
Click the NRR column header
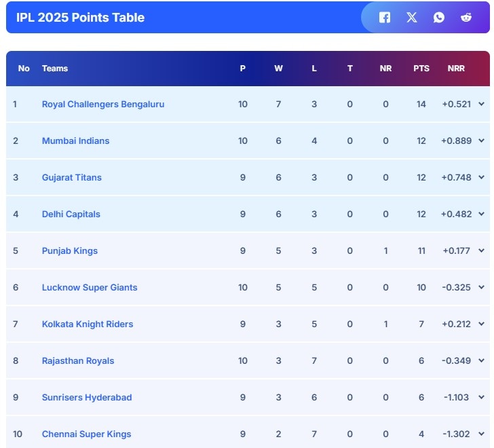pos(456,69)
